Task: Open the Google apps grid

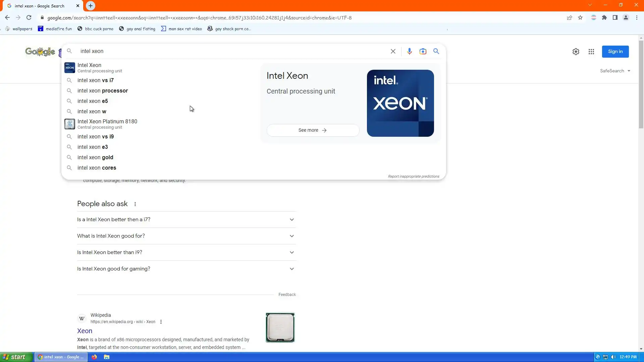Action: tap(591, 52)
